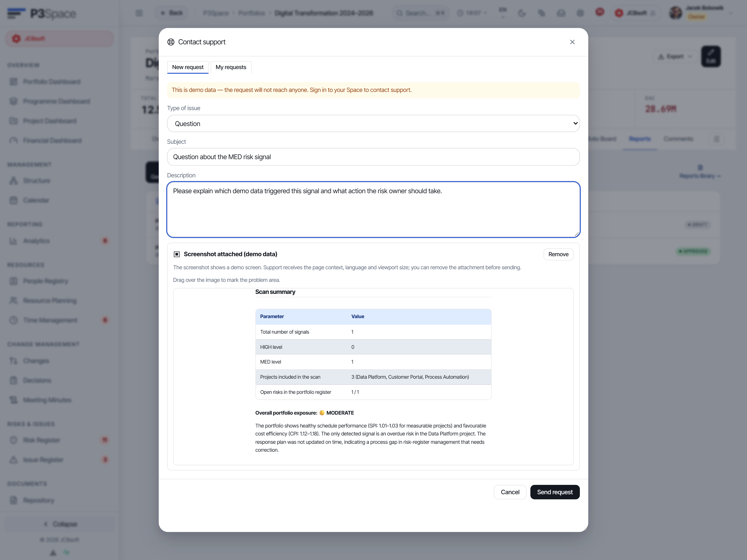
Task: Switch to the New request tab
Action: [188, 67]
